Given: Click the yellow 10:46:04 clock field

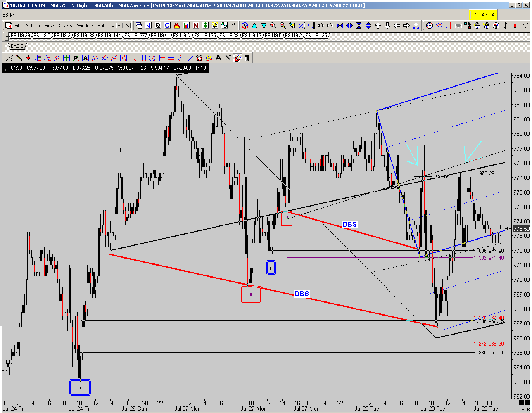Looking at the screenshot, I should click(484, 15).
